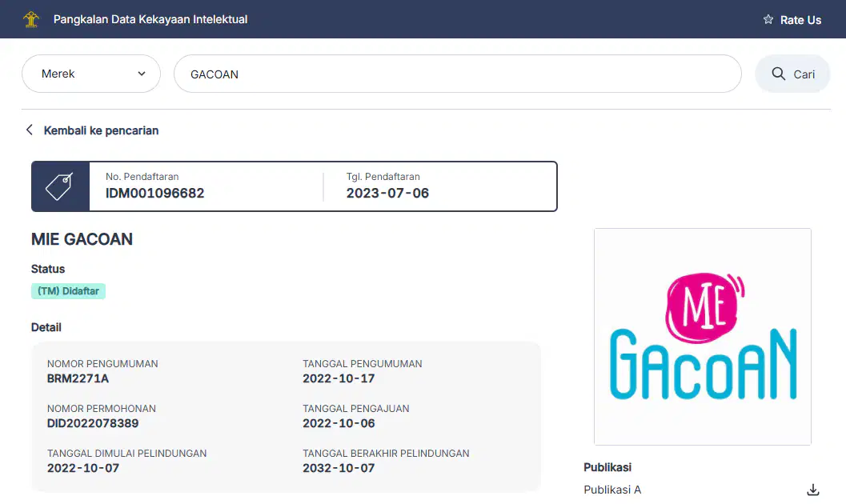
Task: Select registration date 2023-07-06
Action: click(x=387, y=193)
